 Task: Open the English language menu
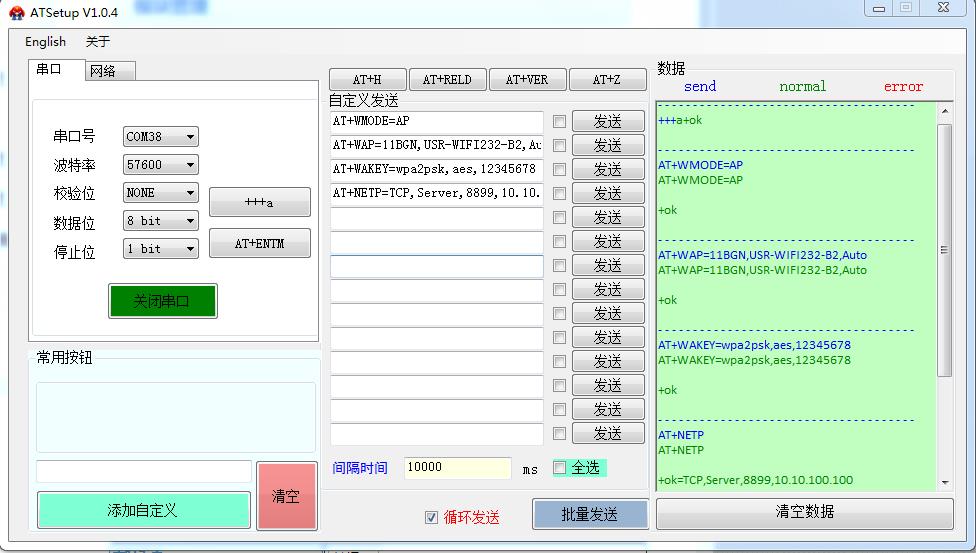point(45,42)
